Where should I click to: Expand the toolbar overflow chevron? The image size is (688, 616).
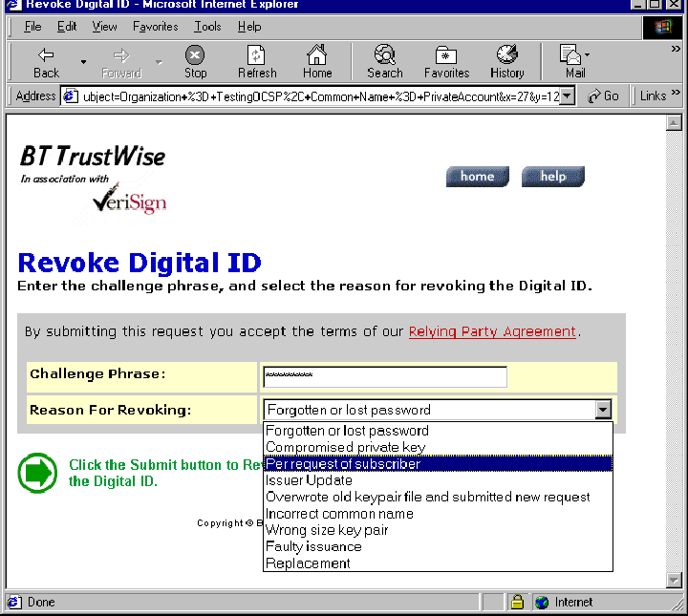click(x=676, y=49)
